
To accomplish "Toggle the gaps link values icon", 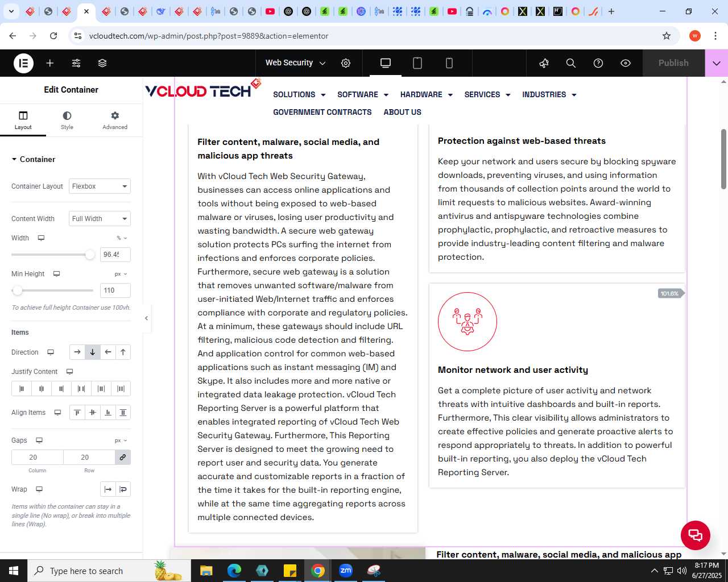I will (123, 458).
